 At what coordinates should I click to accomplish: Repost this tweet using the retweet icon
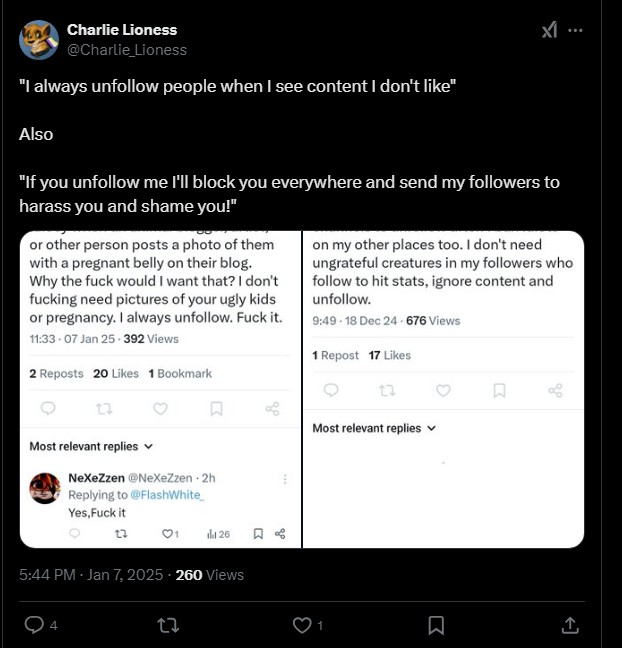[x=169, y=625]
